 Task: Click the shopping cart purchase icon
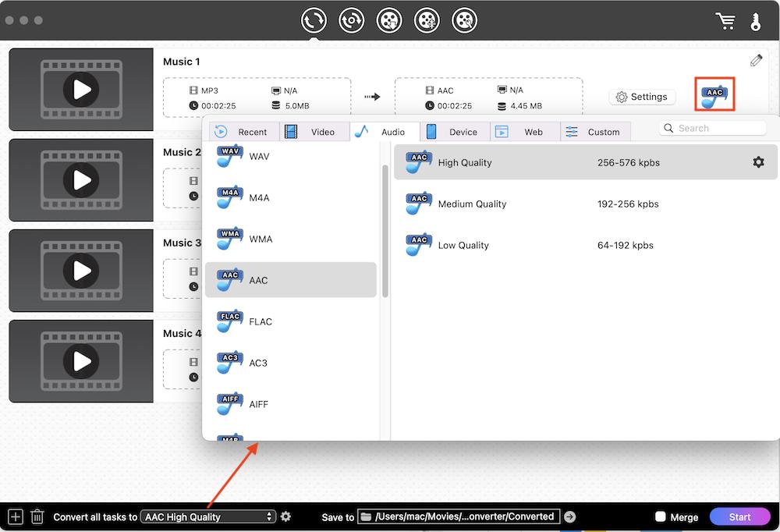click(x=725, y=21)
